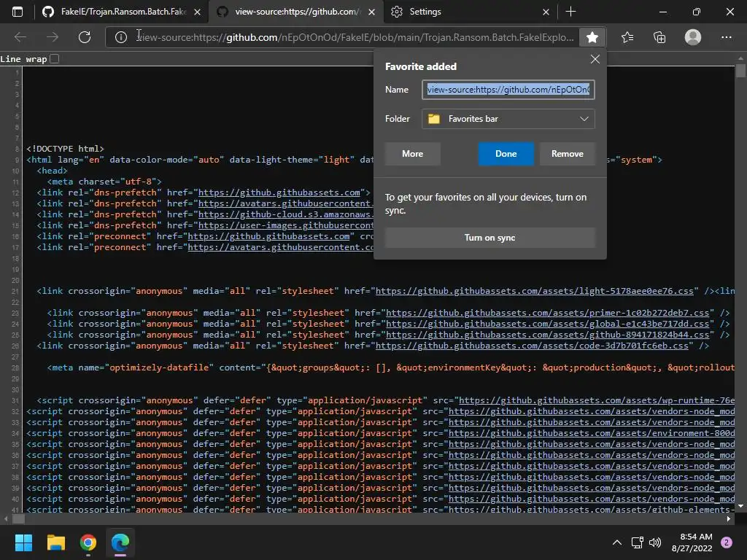Open the notification count badge
Screen dimensions: 747x560
(727, 542)
